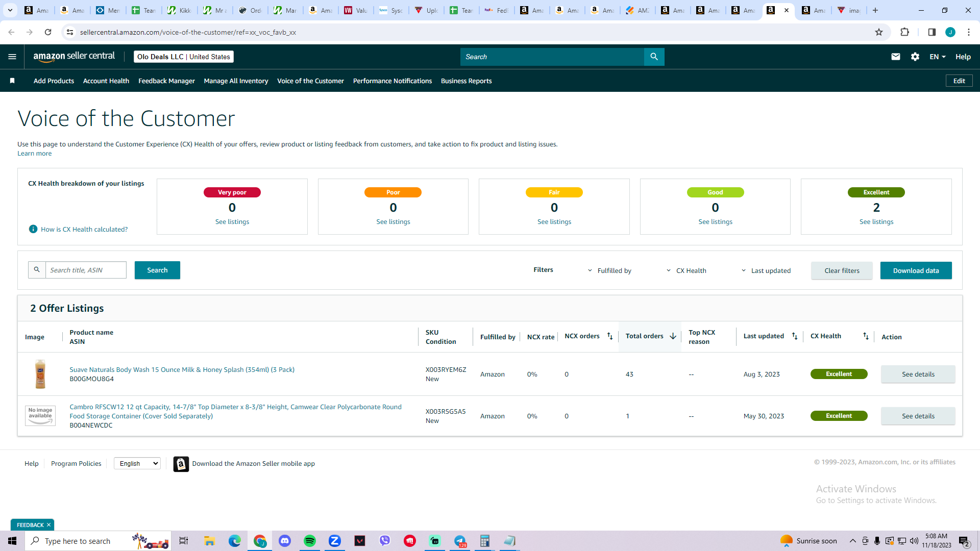Open Feedback Manager
Image resolution: width=980 pixels, height=551 pixels.
[x=166, y=81]
